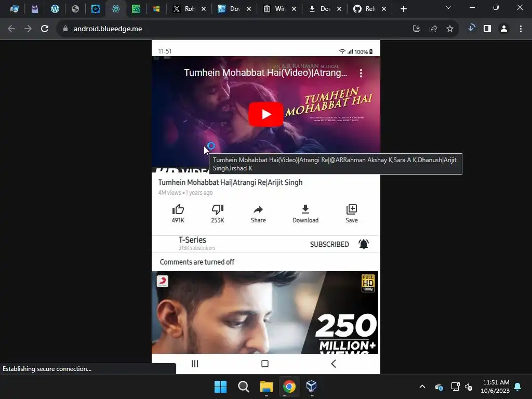Click the address bar android.blueedge.me
The width and height of the screenshot is (532, 399).
point(108,29)
